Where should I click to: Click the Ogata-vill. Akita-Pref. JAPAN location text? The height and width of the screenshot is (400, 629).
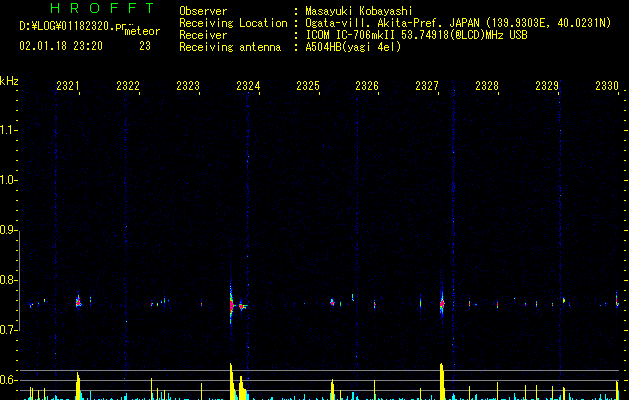458,23
